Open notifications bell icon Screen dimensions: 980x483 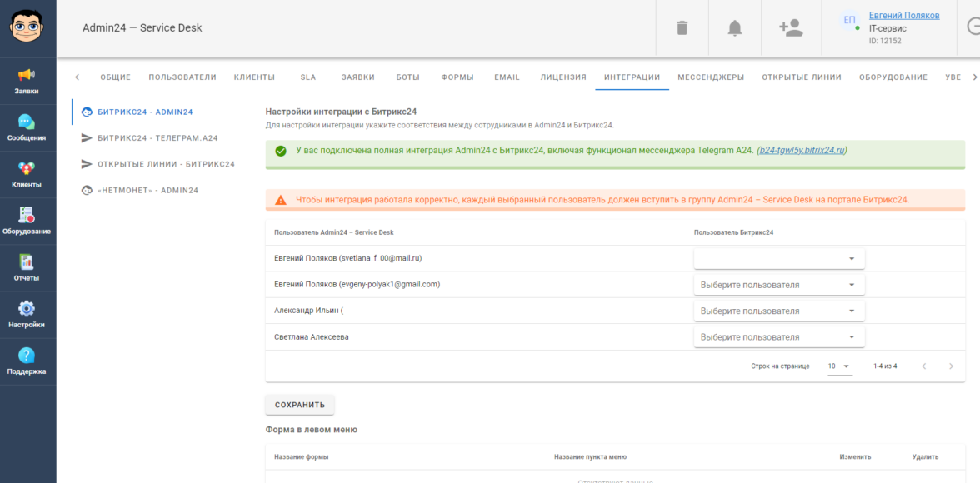pos(734,28)
